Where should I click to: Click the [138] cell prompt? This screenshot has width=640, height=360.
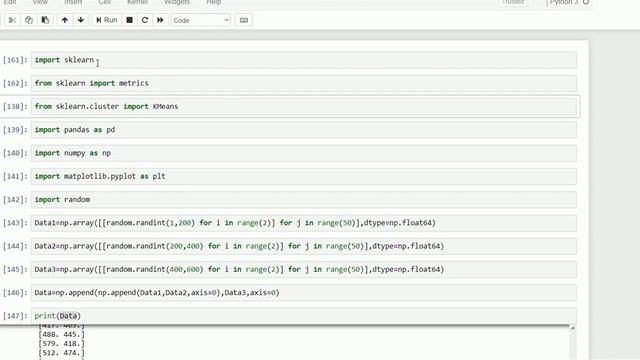click(15, 107)
